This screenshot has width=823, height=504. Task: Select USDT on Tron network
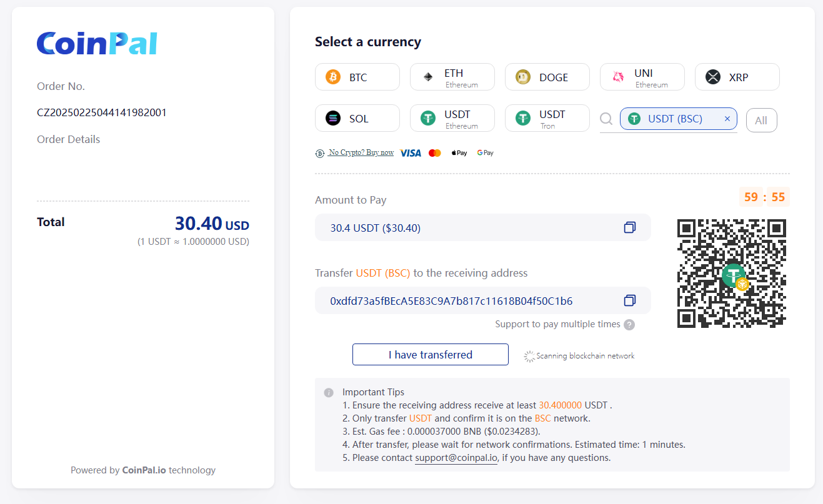(547, 119)
